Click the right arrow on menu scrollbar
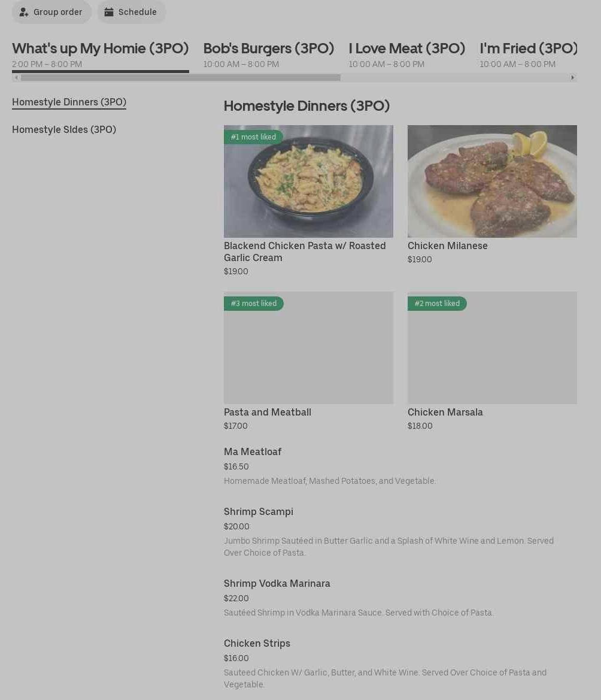This screenshot has height=700, width=601. point(572,78)
